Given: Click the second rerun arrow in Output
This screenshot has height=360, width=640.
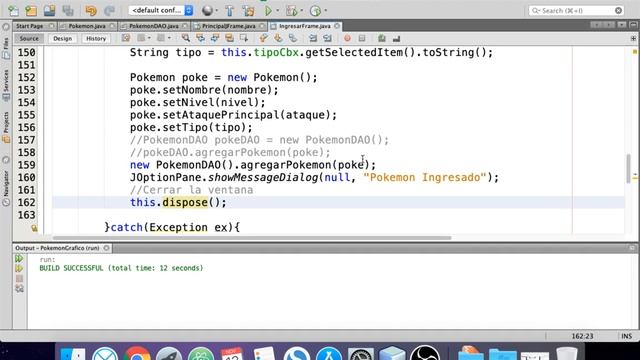Looking at the screenshot, I should pyautogui.click(x=19, y=269).
